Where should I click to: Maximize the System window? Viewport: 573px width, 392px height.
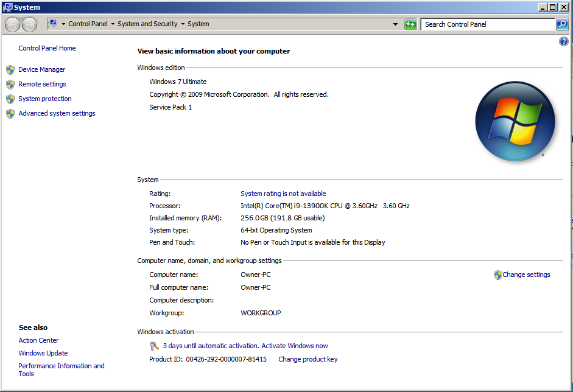coord(553,7)
